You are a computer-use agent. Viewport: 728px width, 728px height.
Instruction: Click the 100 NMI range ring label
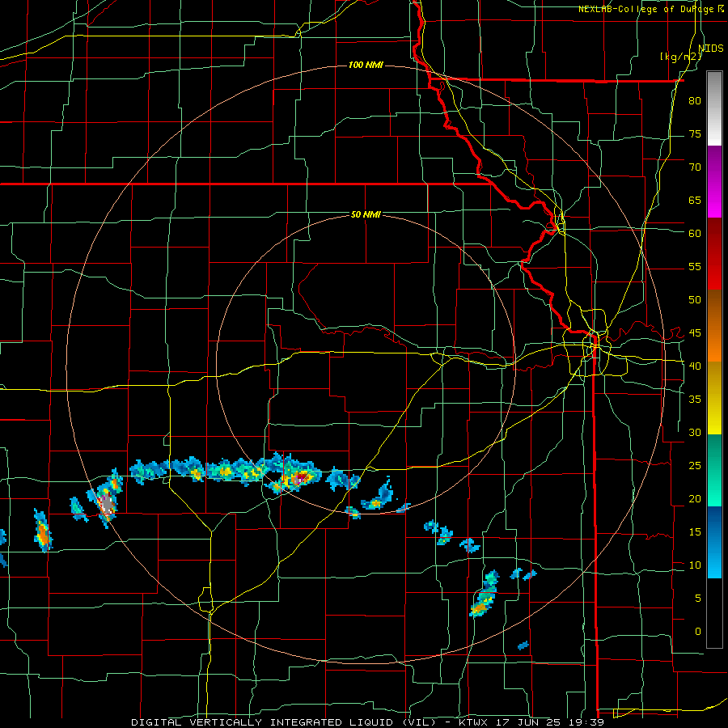(366, 65)
